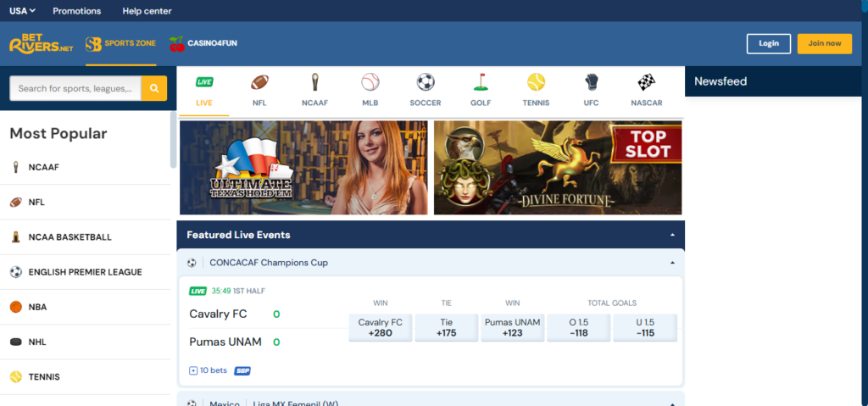
Task: Switch to Sports Zone tab
Action: [120, 44]
